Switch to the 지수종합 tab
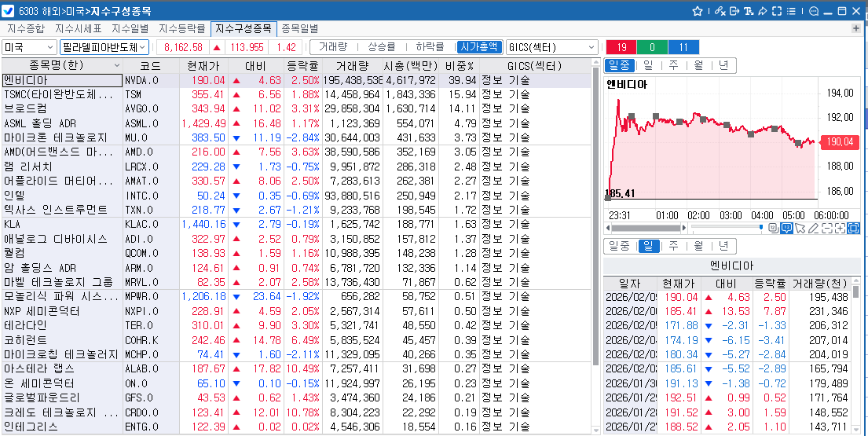This screenshot has height=436, width=868. click(x=26, y=29)
